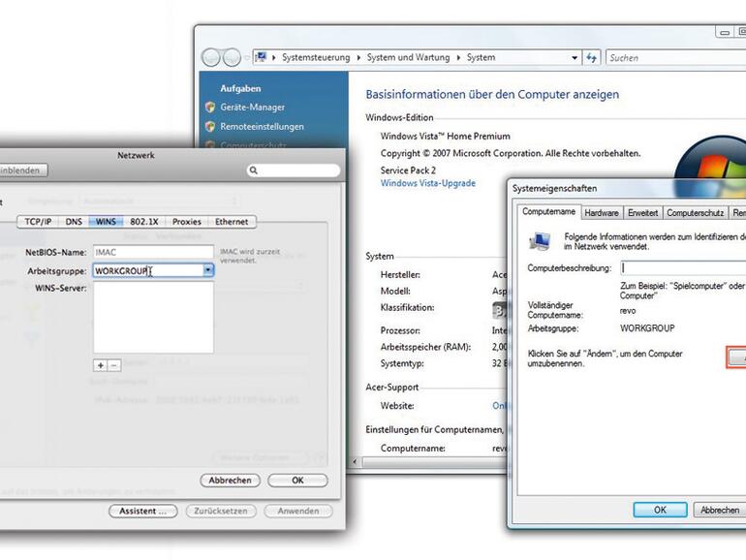Screen dimensions: 746x560
Task: Open Remoteeinstellungen from the Aufgaben sidebar
Action: (x=262, y=127)
